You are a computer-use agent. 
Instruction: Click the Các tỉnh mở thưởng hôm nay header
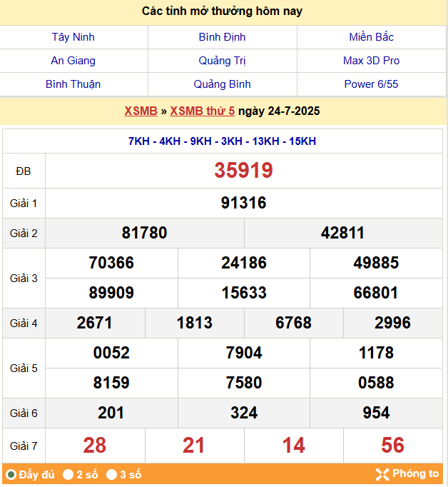coord(222,11)
